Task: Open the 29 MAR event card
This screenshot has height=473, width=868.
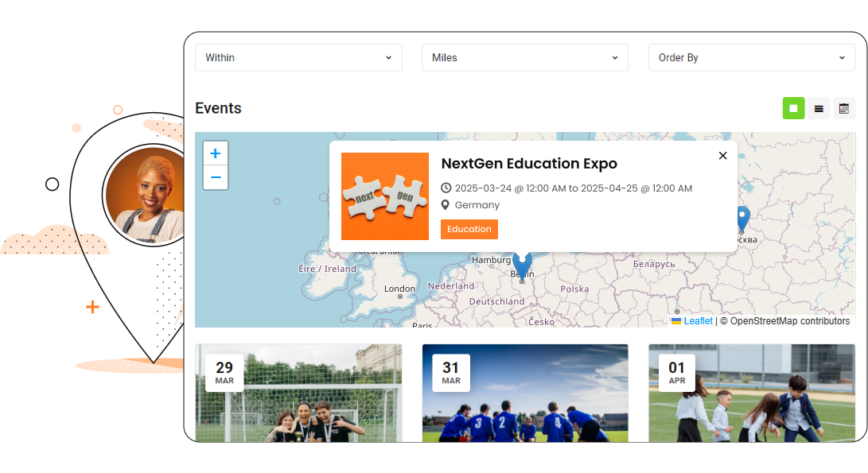Action: (298, 393)
